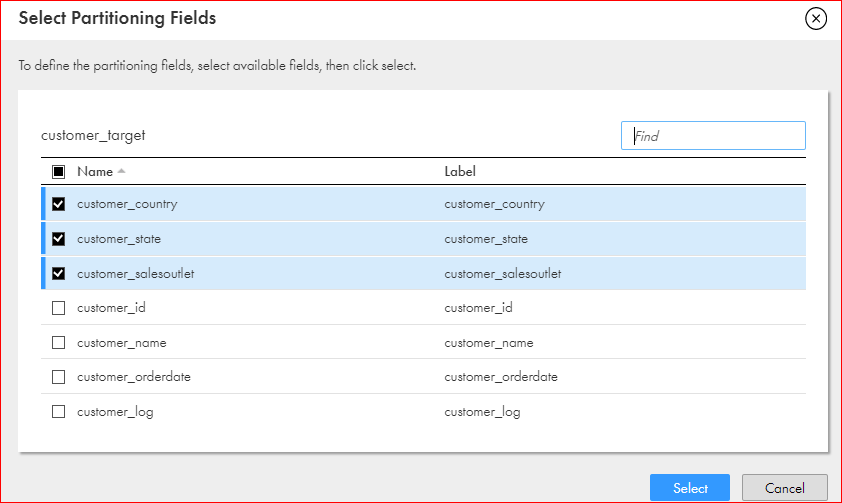Click the customer_salesoutlet label cell
Screen dimensions: 842x503
point(503,274)
